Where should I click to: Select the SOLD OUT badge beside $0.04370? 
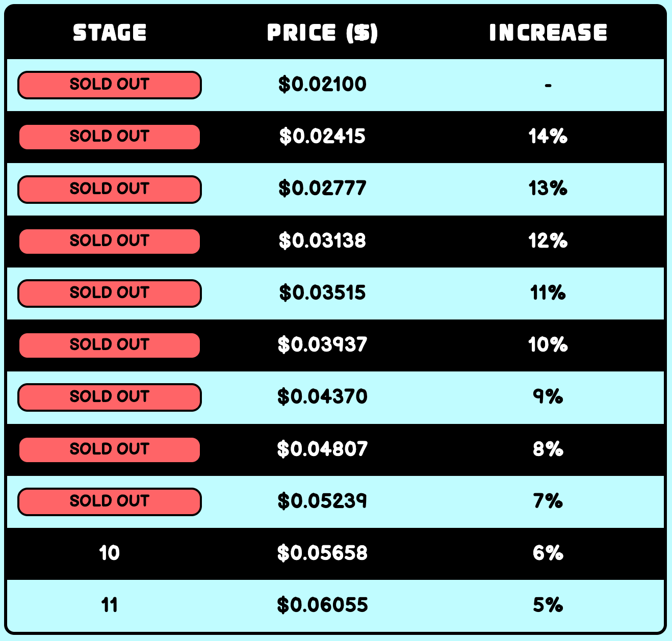pos(110,397)
